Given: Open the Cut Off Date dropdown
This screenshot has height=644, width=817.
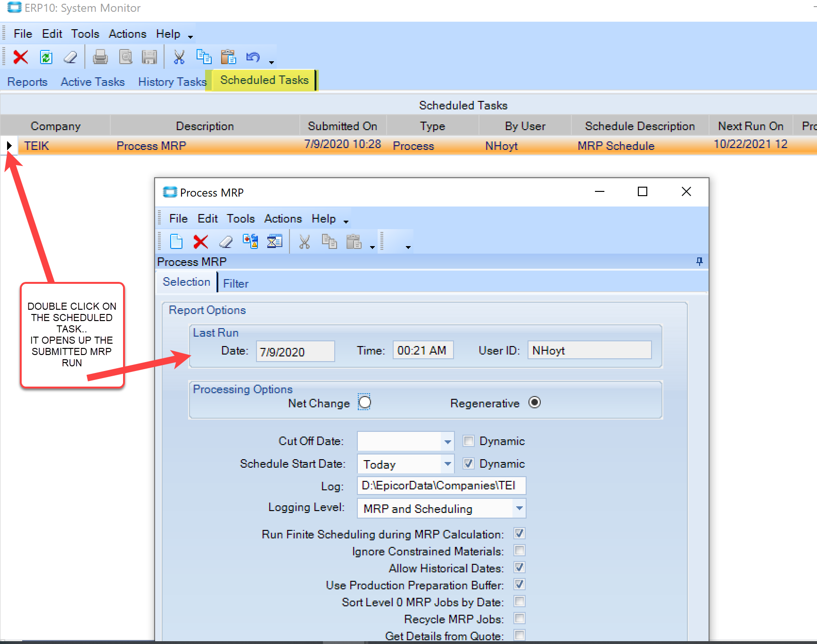Looking at the screenshot, I should click(447, 441).
